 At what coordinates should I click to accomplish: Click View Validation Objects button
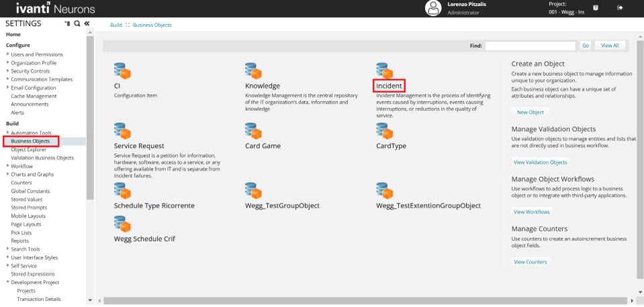(x=540, y=163)
